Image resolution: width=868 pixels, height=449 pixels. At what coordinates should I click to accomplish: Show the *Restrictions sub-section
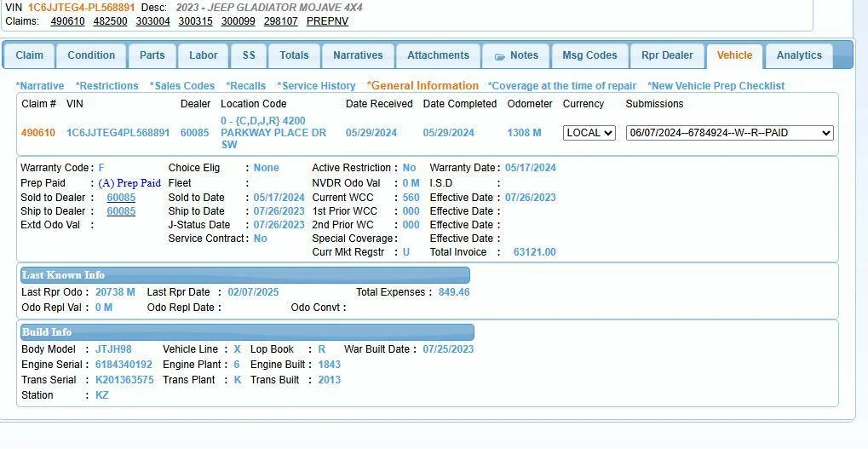click(x=106, y=86)
